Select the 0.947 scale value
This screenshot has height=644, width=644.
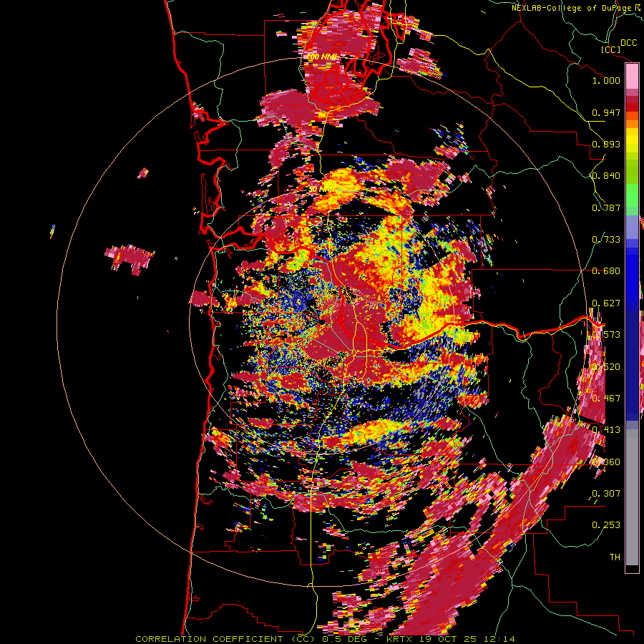coord(606,112)
